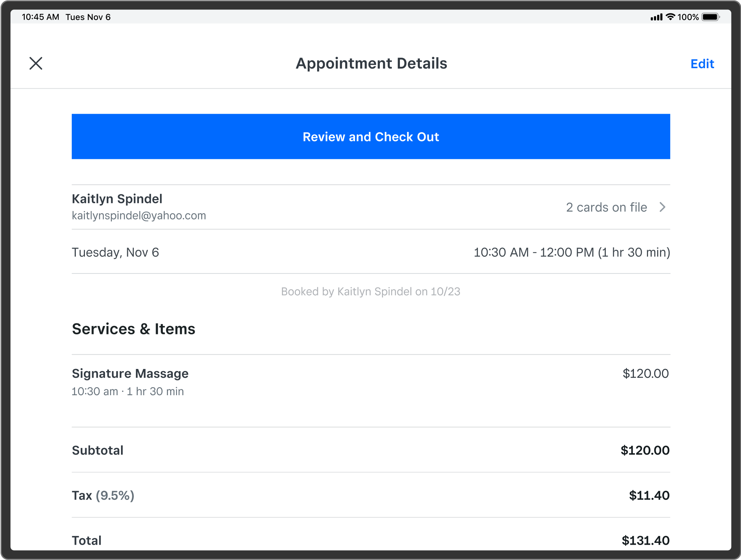Tap the 10:30 AM - 12:00 PM time range
741x560 pixels.
[x=572, y=252]
